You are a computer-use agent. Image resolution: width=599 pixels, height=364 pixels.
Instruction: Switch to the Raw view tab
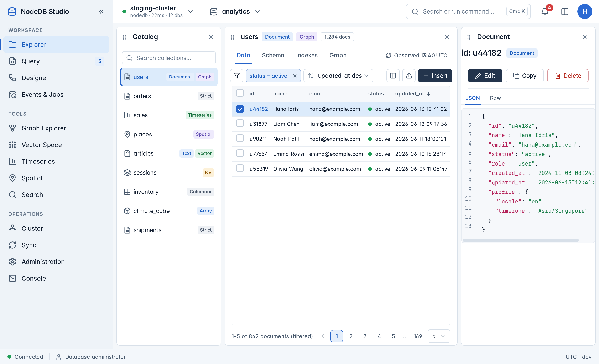495,98
